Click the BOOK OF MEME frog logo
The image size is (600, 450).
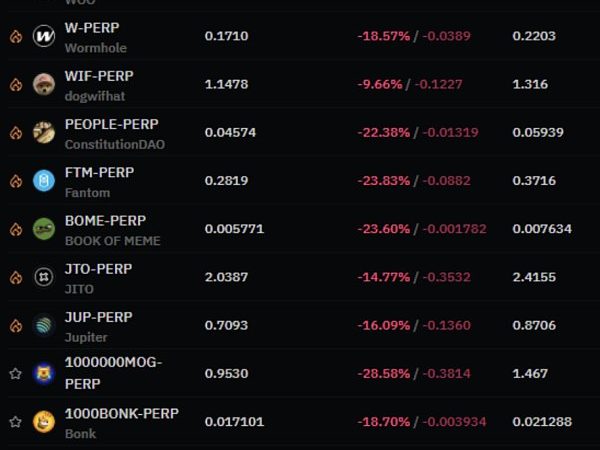(44, 229)
